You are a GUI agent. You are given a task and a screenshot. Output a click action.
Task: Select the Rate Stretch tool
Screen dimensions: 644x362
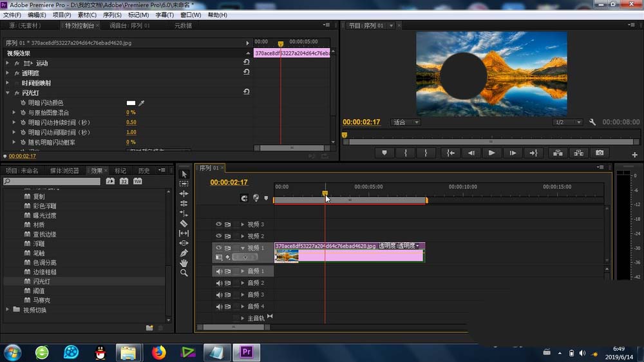(184, 213)
